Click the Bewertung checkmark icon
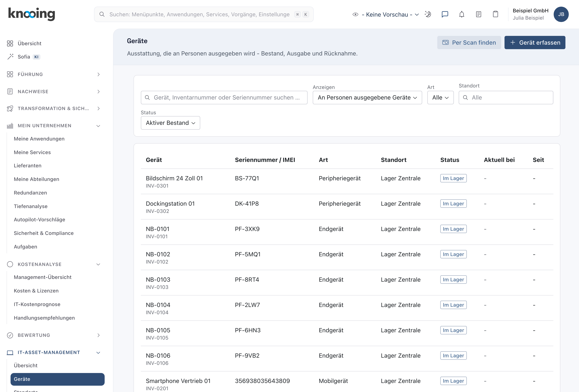This screenshot has height=392, width=579. tap(10, 335)
